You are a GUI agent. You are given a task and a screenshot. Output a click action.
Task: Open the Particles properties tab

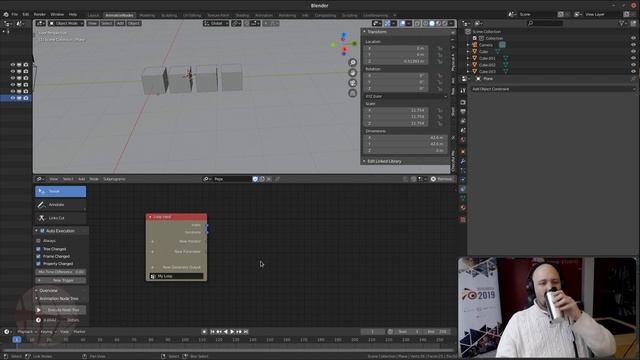pyautogui.click(x=463, y=171)
